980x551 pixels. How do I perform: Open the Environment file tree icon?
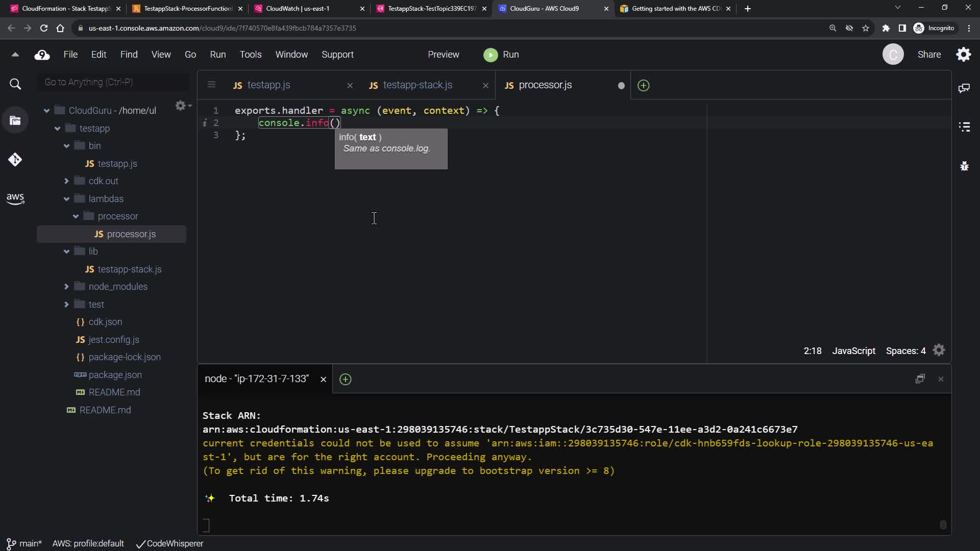[x=15, y=121]
